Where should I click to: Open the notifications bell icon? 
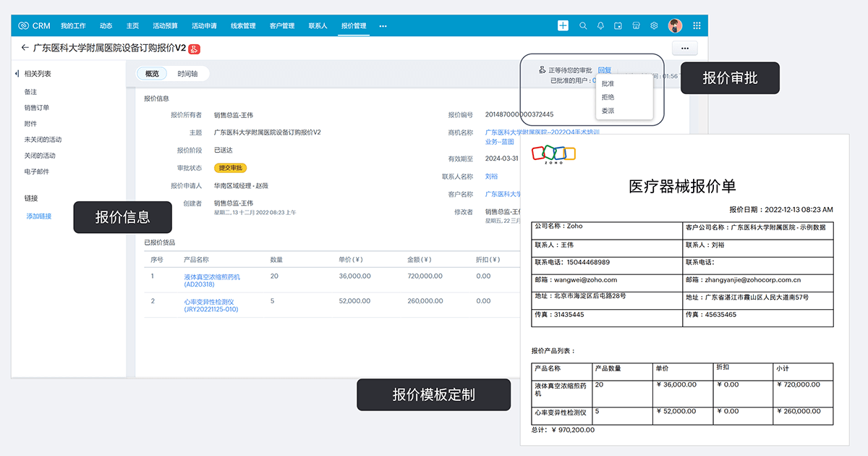(600, 25)
